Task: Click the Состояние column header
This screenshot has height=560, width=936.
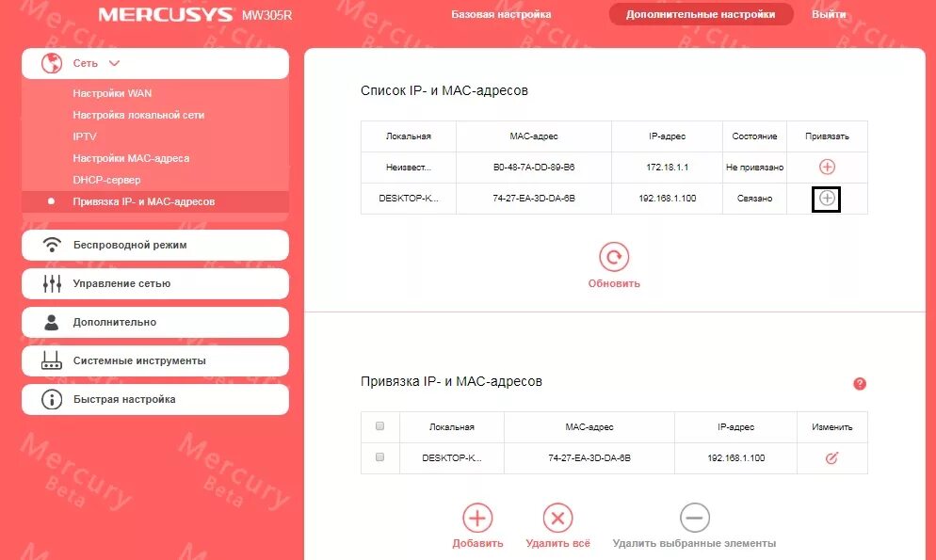Action: [754, 136]
